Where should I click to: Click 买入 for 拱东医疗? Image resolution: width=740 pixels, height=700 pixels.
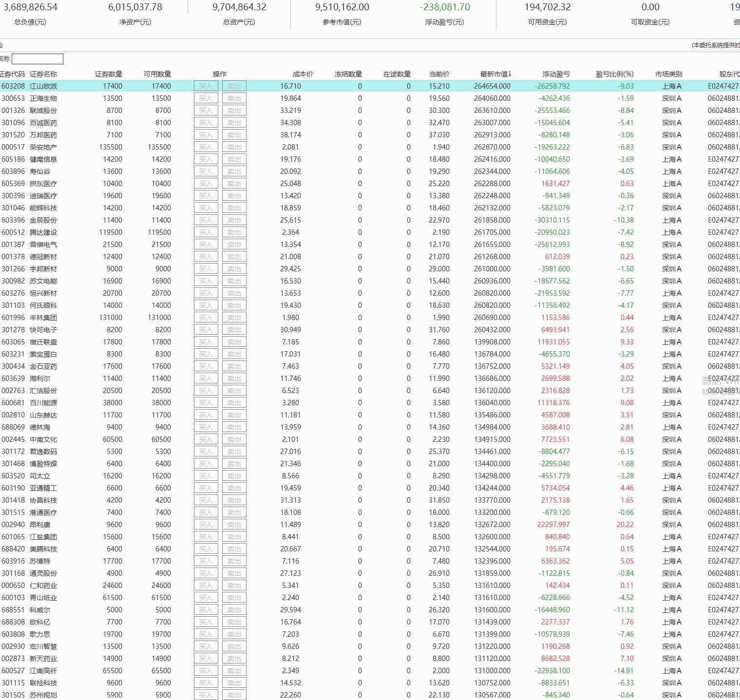click(206, 184)
